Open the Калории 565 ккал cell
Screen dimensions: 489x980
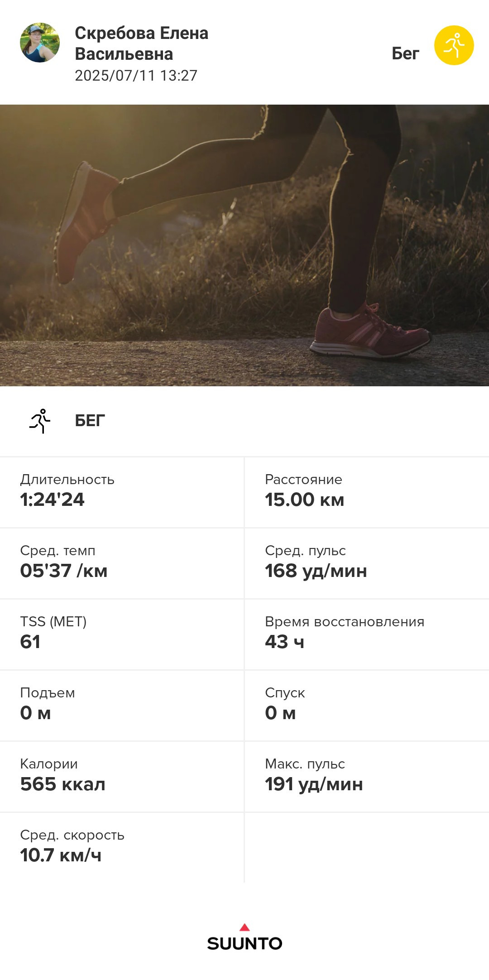pos(122,777)
